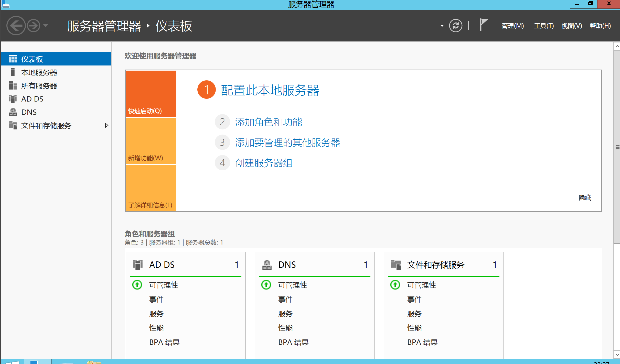Click the 仪表板 breadcrumb in the header
Viewport: 620px width, 364px height.
(174, 26)
